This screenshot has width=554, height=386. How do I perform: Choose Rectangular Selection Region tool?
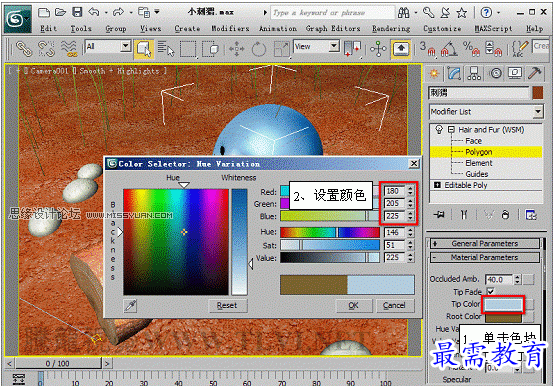(188, 49)
